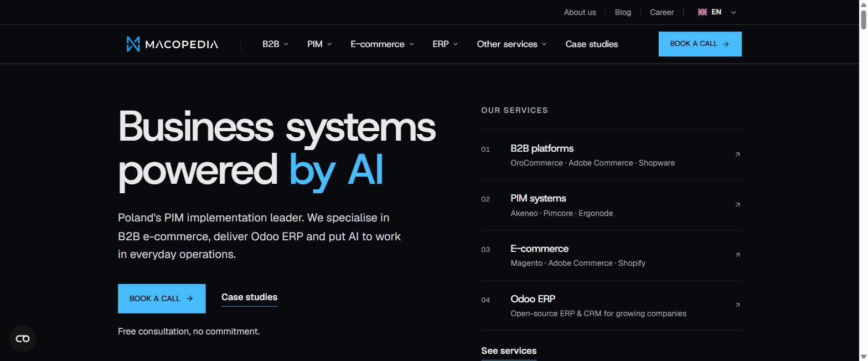This screenshot has width=868, height=361.
Task: Open the arrow icon beside B2B platforms
Action: tap(737, 154)
